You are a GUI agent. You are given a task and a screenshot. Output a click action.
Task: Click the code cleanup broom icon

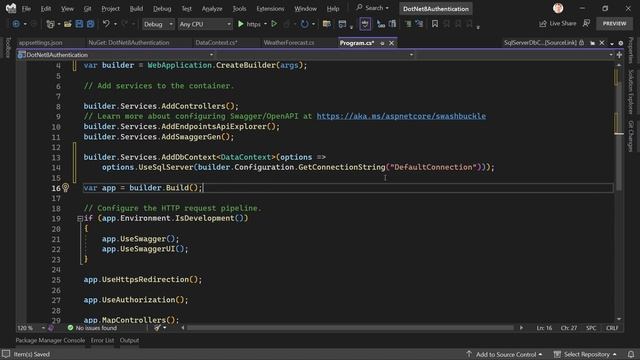(x=157, y=328)
